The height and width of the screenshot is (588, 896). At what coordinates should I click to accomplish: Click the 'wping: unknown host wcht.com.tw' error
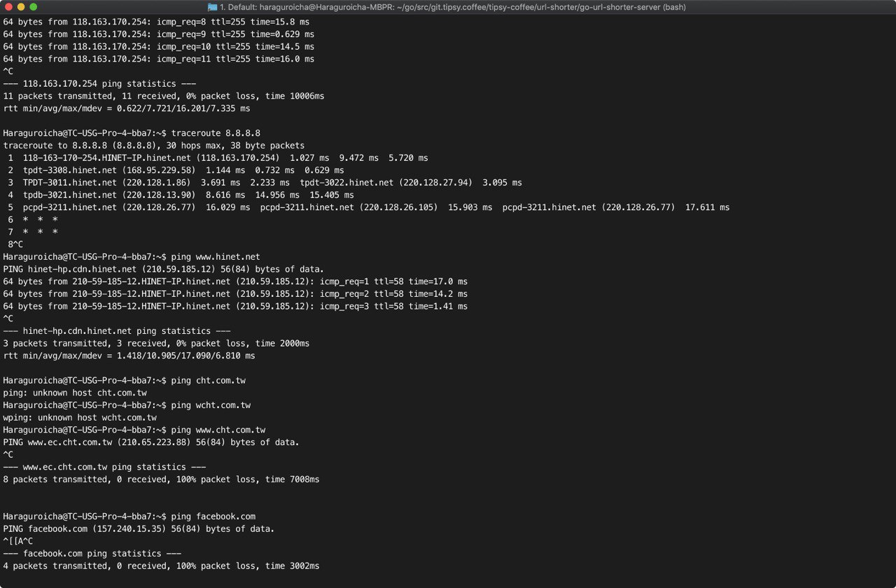point(80,418)
